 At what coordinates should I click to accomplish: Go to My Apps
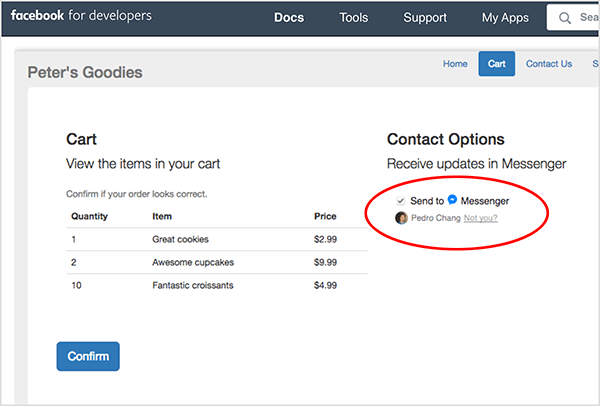pos(505,18)
